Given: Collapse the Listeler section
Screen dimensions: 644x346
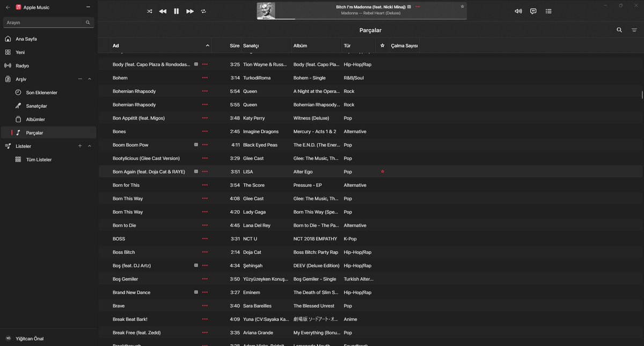Looking at the screenshot, I should tap(90, 146).
